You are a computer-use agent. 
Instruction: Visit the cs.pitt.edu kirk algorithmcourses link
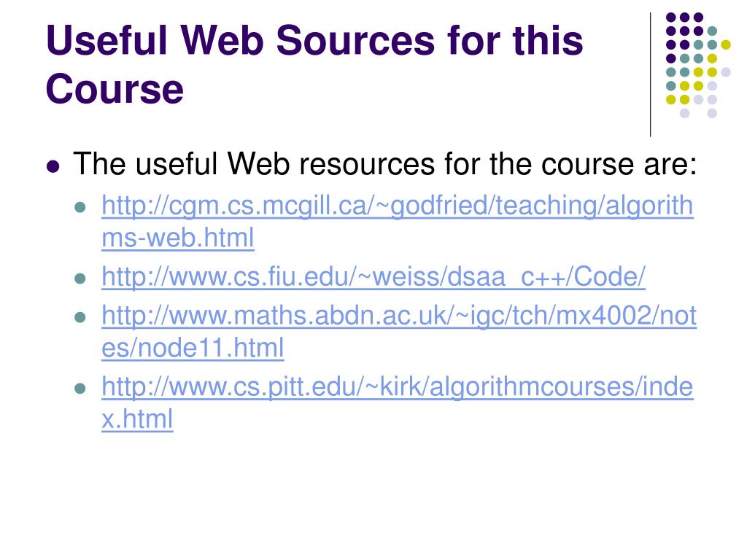[x=397, y=387]
